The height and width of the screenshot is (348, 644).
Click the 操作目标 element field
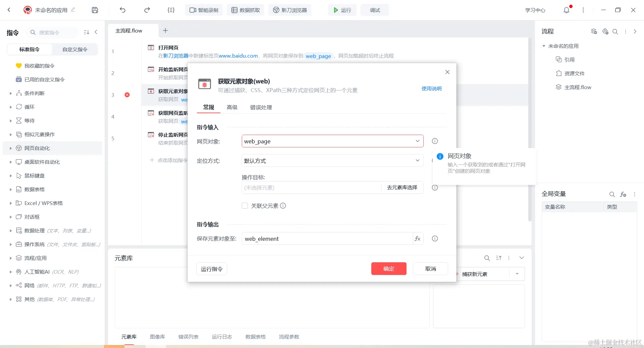(311, 188)
